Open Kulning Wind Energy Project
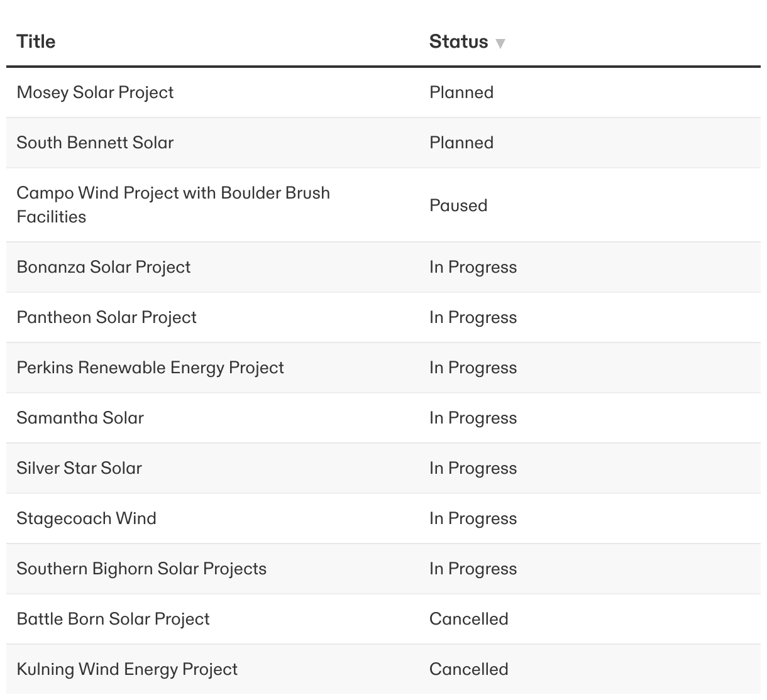Image resolution: width=767 pixels, height=700 pixels. [x=127, y=669]
